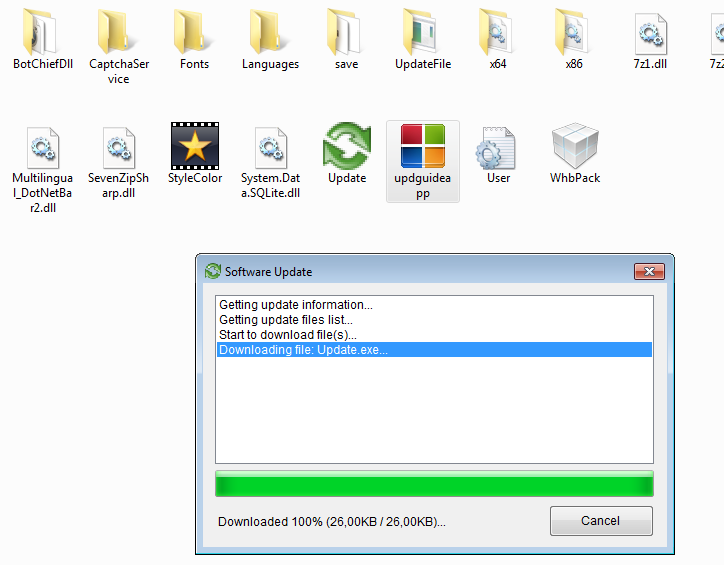This screenshot has width=724, height=565.
Task: Click the green download progress bar
Action: click(434, 485)
